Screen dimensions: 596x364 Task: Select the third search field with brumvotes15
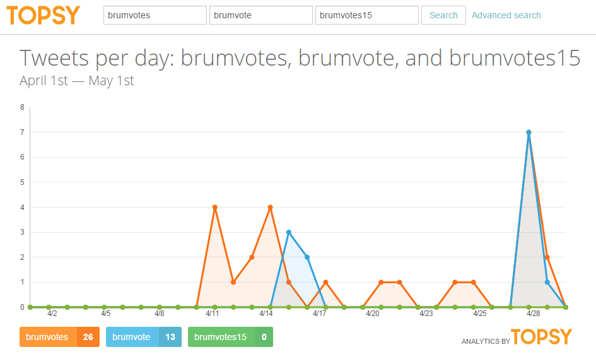coord(366,15)
